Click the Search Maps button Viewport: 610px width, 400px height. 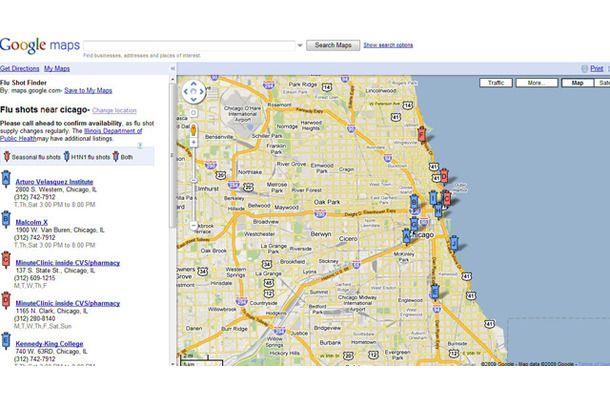tap(333, 45)
